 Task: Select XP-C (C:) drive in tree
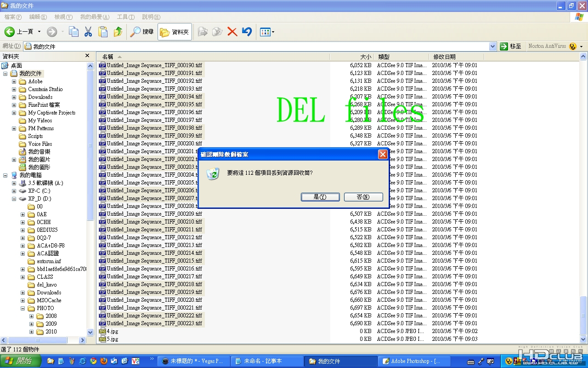click(39, 191)
